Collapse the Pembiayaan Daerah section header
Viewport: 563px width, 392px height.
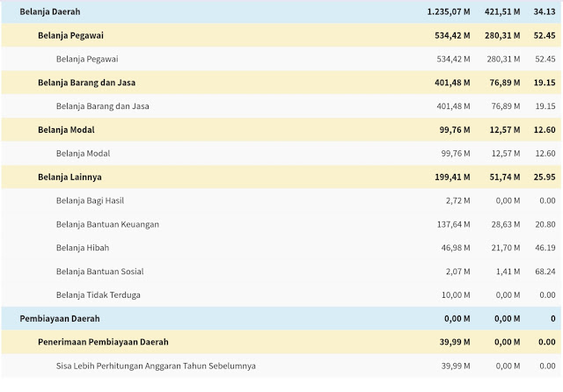[61, 318]
